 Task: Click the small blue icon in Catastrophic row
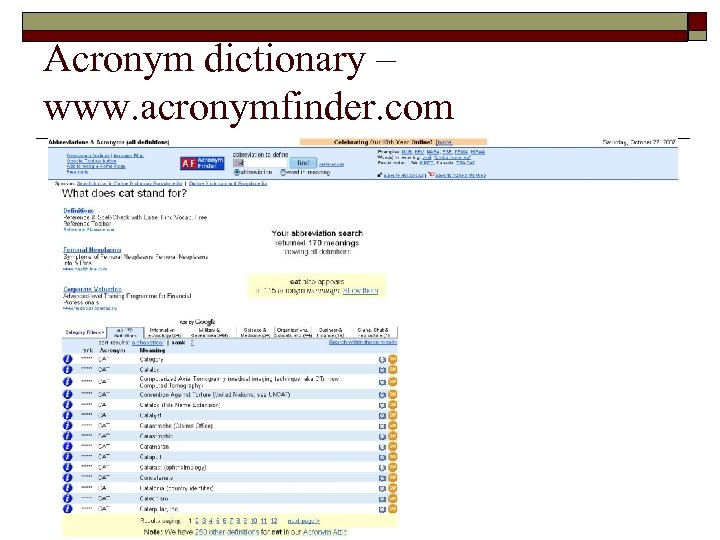click(x=382, y=436)
